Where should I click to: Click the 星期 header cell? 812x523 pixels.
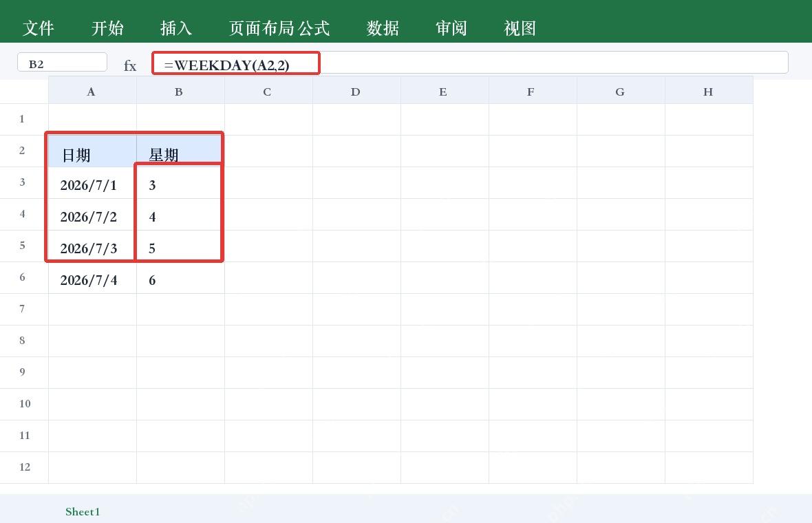181,151
